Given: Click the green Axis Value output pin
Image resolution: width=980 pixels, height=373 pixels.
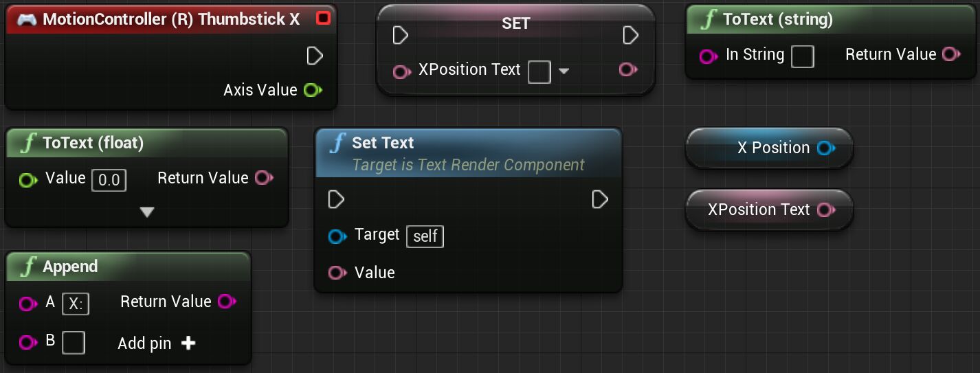Looking at the screenshot, I should click(313, 90).
